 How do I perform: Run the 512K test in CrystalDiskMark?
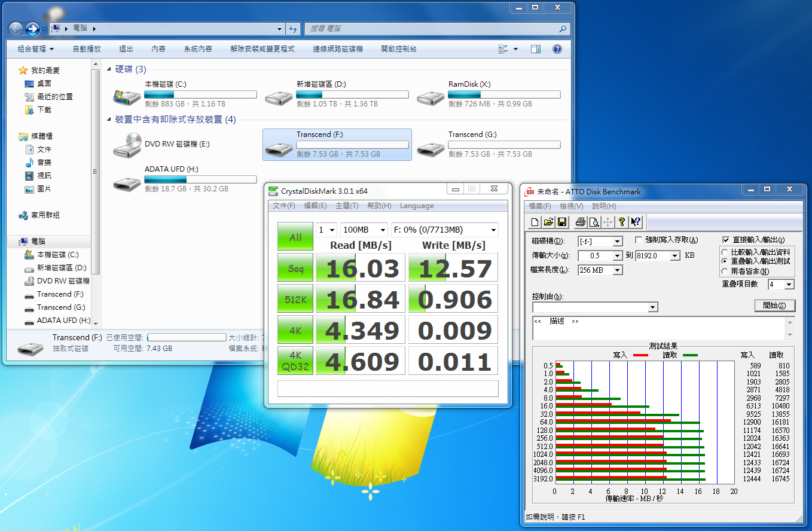pos(295,299)
